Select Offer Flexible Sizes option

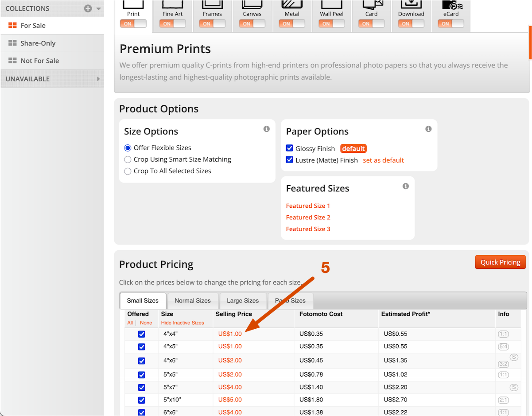pyautogui.click(x=128, y=148)
